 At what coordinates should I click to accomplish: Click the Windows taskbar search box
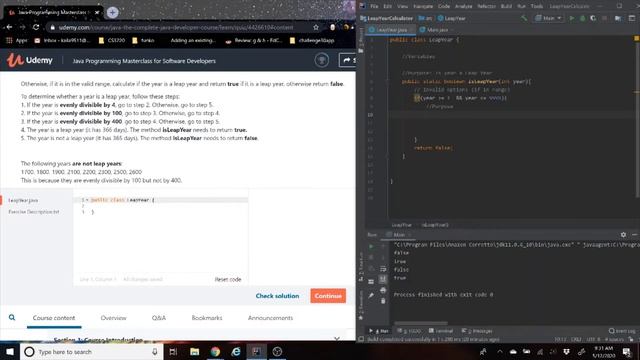pos(91,351)
